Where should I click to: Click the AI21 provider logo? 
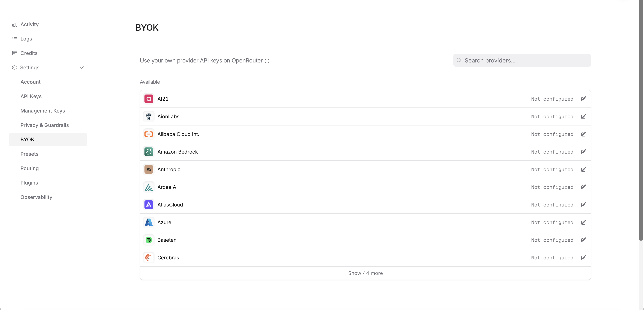tap(149, 99)
